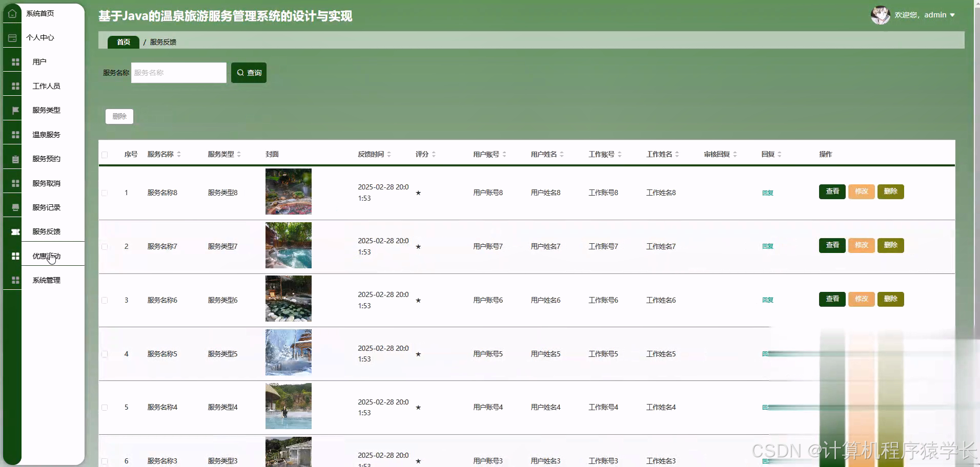
Task: Sort by 服务类型 column arrows
Action: (239, 154)
